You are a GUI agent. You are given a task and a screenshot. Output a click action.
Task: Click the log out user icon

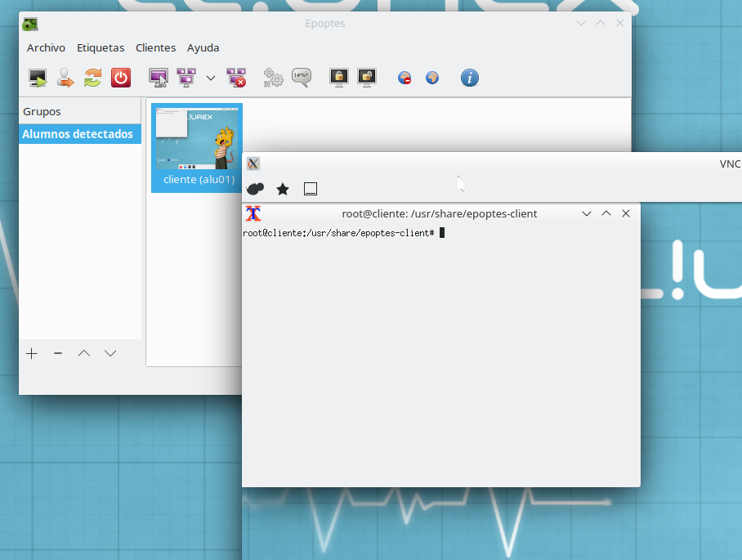[x=65, y=78]
